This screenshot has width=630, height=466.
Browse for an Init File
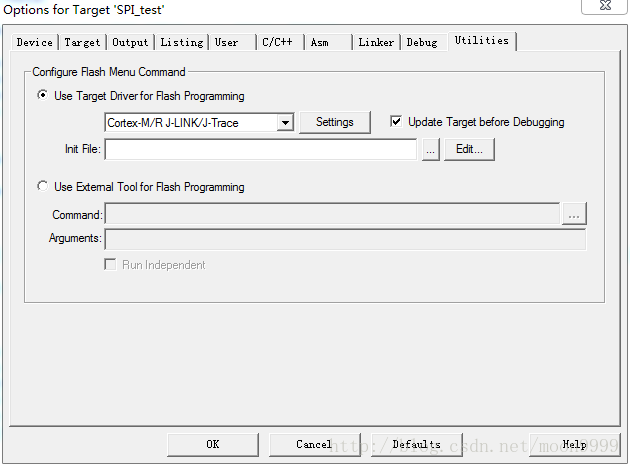431,149
